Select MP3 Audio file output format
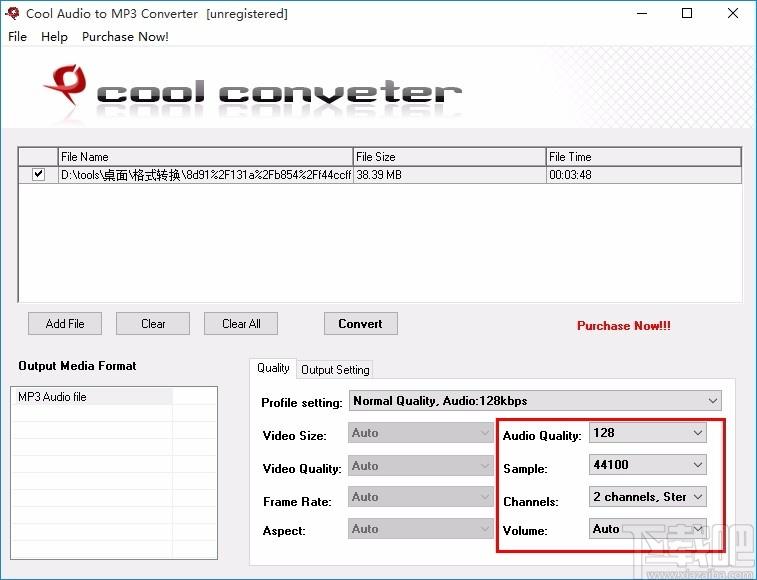 coord(92,397)
